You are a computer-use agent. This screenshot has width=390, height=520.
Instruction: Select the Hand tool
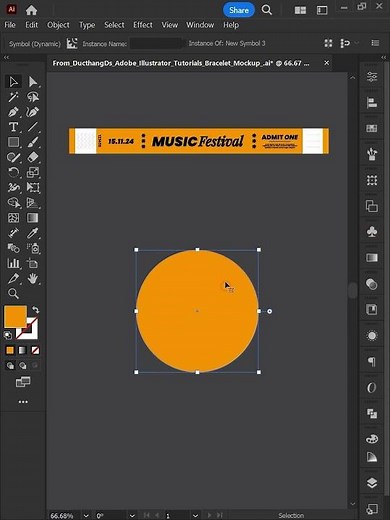click(33, 278)
